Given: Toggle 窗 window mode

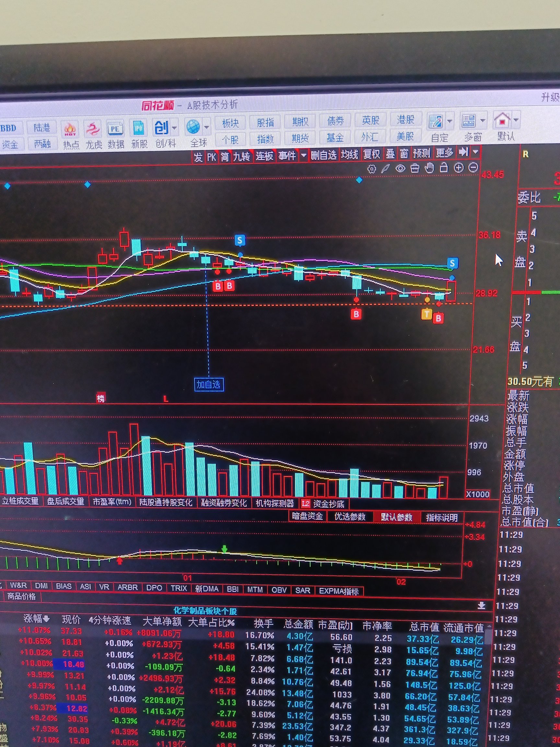Looking at the screenshot, I should coord(404,154).
